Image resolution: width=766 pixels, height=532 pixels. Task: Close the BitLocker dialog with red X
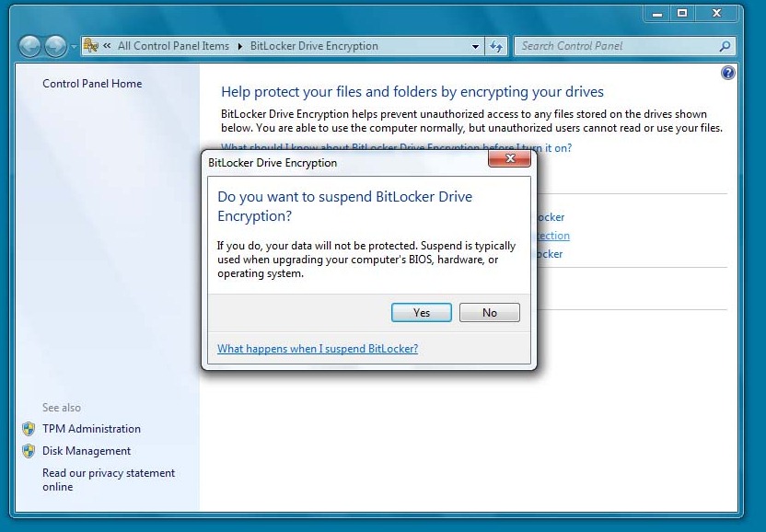coord(509,158)
